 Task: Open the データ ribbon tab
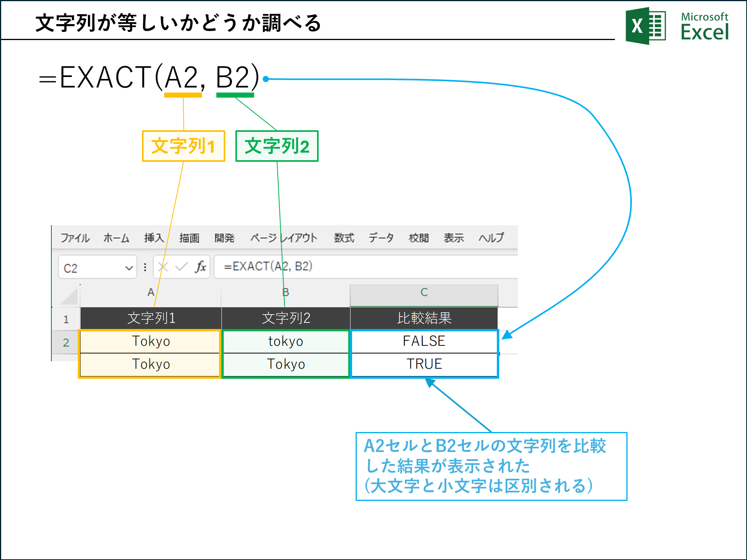coord(381,238)
